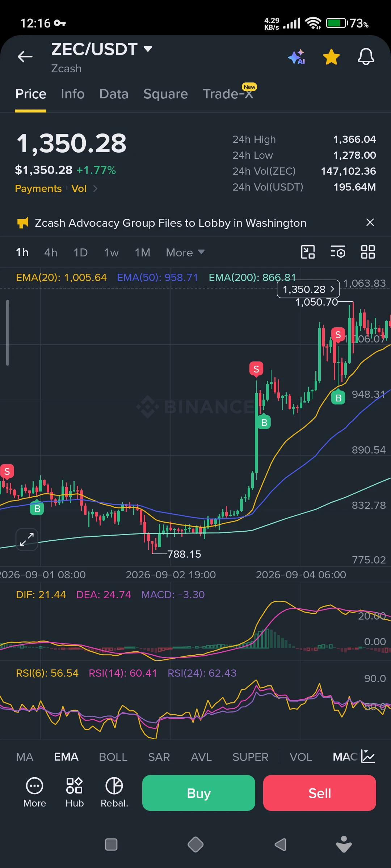Expand tags with the chevron beside Vol

click(x=95, y=188)
